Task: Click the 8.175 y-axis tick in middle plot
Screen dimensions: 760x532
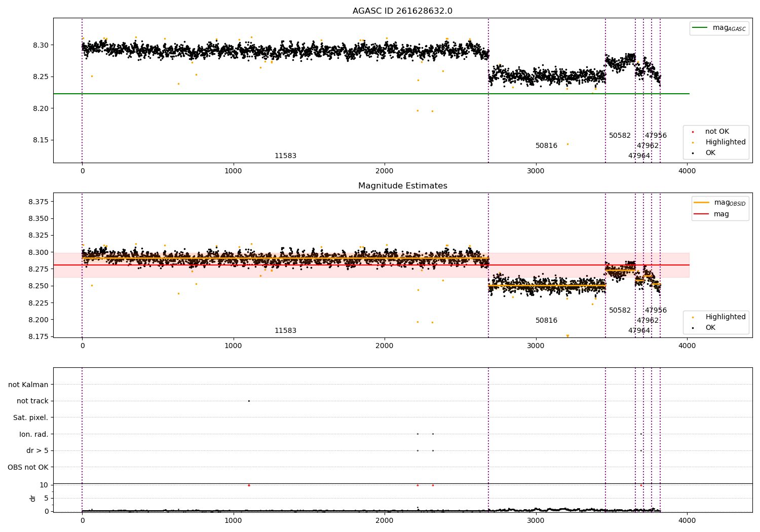Action: (x=39, y=336)
